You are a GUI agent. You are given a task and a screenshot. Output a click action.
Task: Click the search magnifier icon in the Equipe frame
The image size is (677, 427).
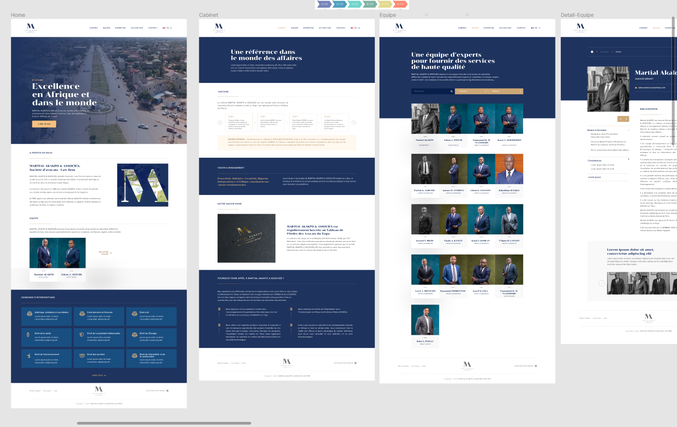[452, 91]
